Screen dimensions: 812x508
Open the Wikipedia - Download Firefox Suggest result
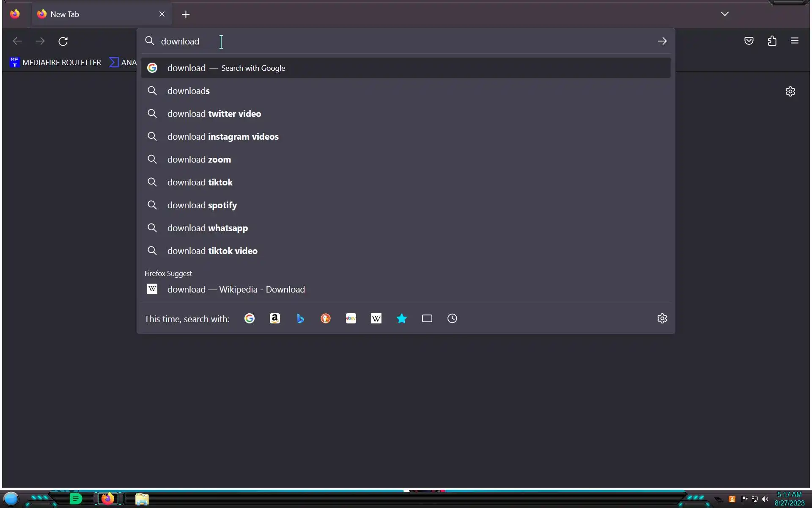[236, 290]
